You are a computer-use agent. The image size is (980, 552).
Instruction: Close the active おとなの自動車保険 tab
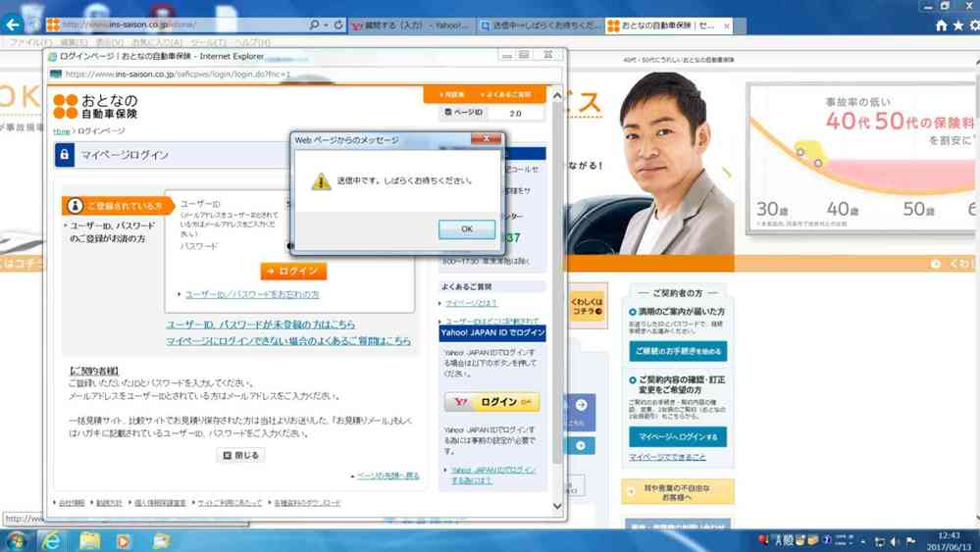point(726,26)
